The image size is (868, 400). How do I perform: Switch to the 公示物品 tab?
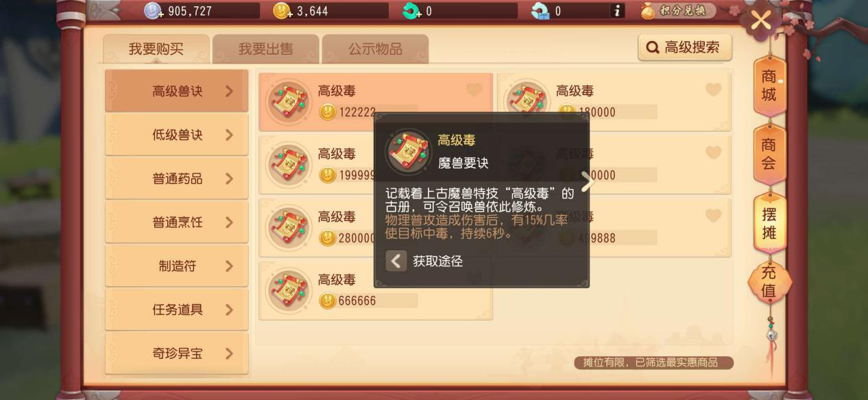(375, 49)
